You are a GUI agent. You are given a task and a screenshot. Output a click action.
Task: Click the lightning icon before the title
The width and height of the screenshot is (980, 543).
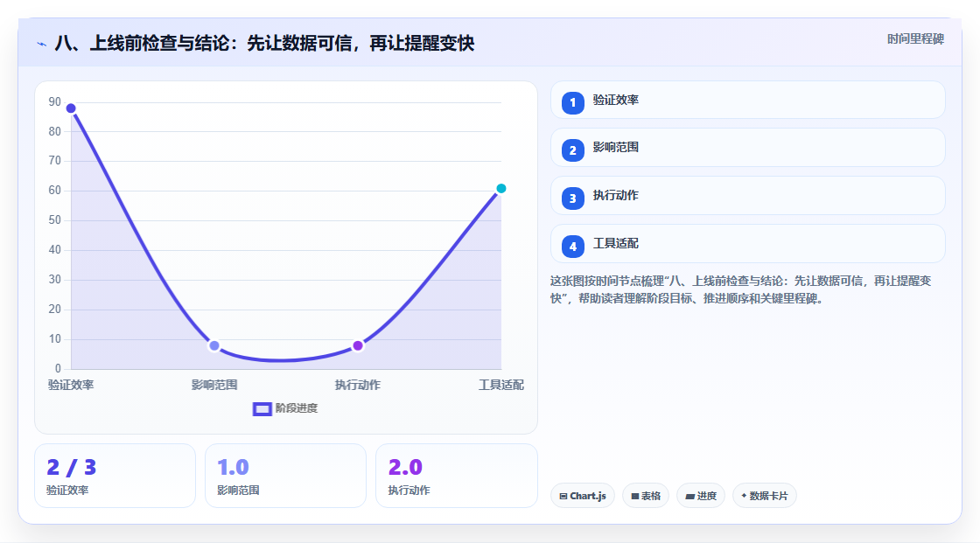42,44
